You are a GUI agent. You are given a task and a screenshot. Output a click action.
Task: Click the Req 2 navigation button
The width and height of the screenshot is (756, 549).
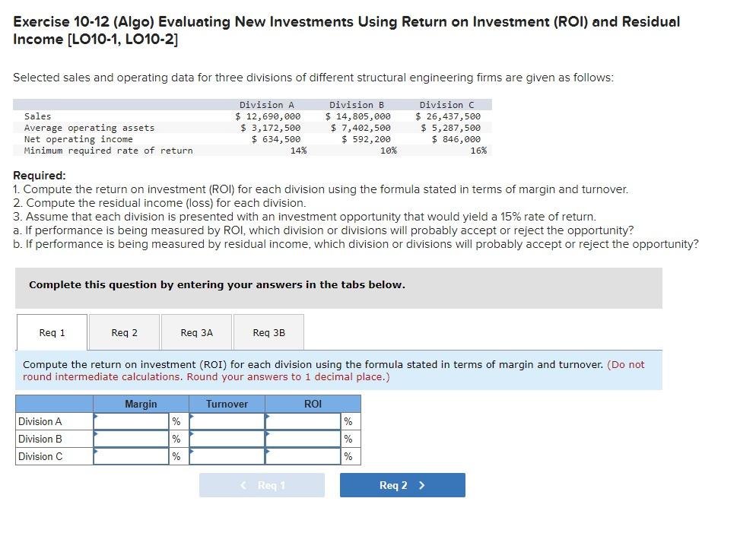[402, 484]
